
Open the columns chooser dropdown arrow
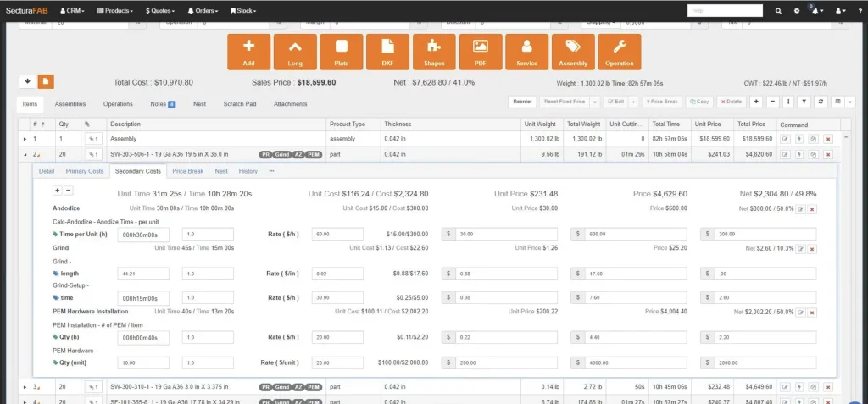tap(850, 102)
